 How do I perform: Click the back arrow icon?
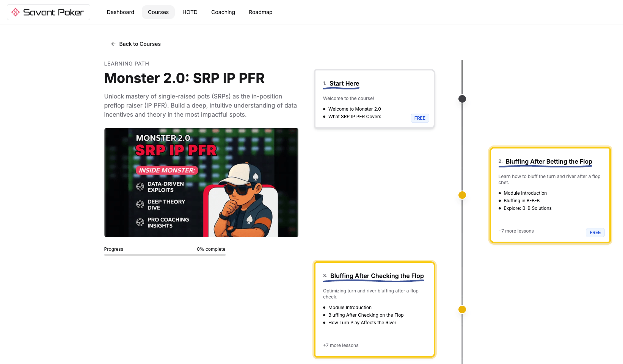[113, 44]
